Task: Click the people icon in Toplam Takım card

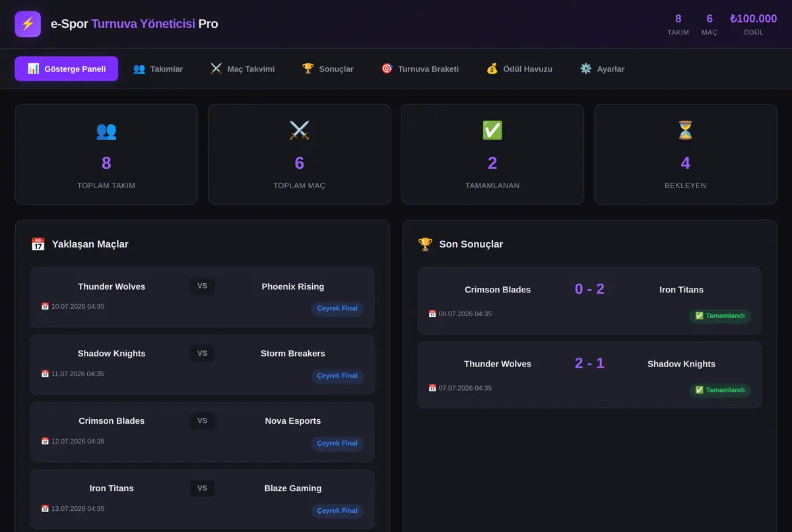Action: coord(106,131)
